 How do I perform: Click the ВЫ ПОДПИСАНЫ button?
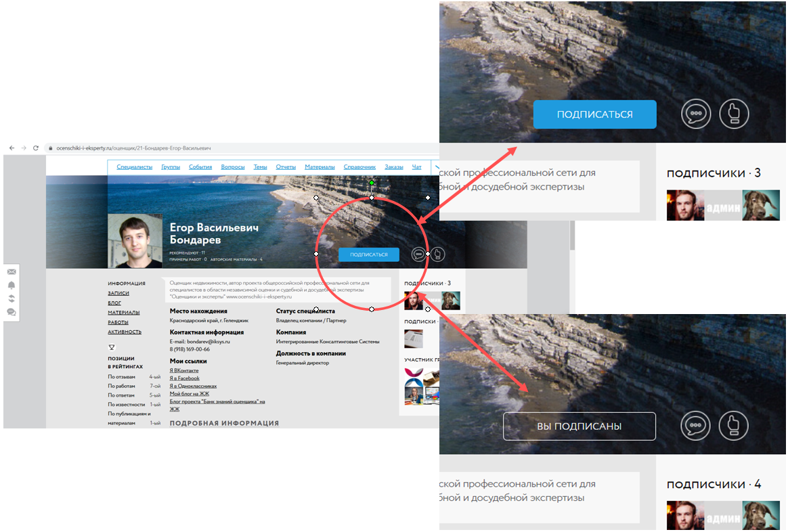(x=579, y=426)
